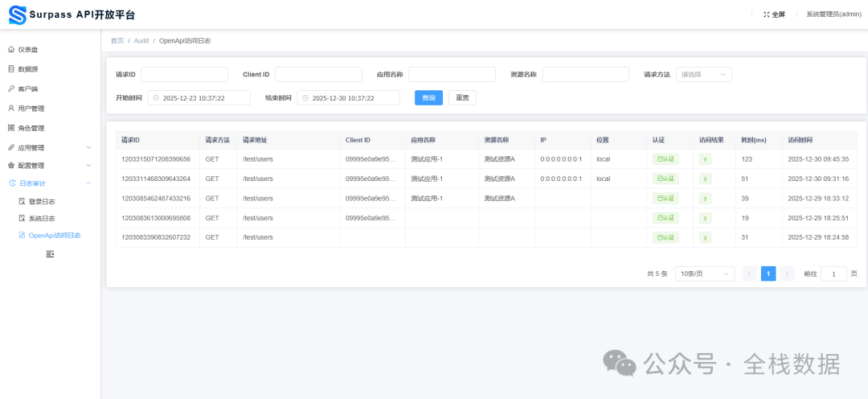Select the 数据源 data source icon
This screenshot has height=399, width=868.
11,69
